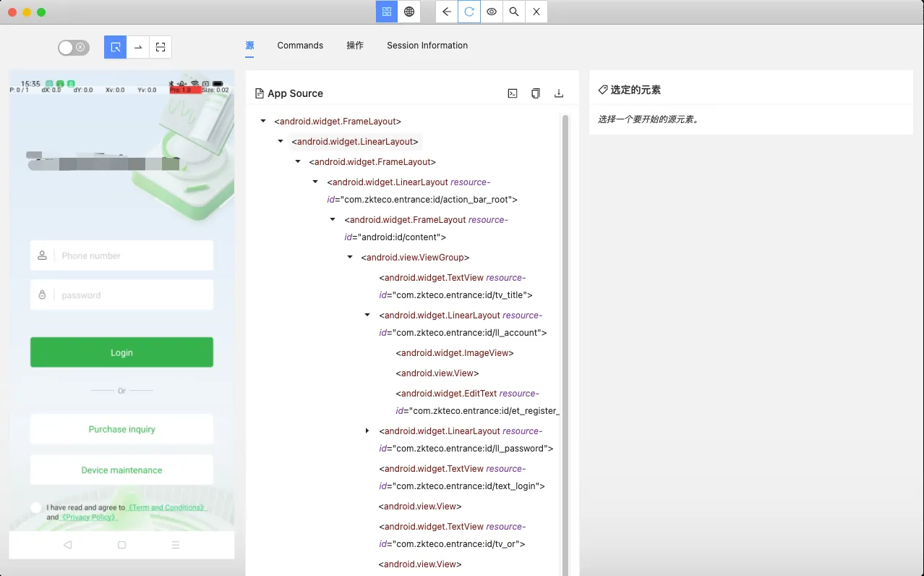
Task: Collapse the root android.widget.FrameLayout node
Action: pos(263,122)
